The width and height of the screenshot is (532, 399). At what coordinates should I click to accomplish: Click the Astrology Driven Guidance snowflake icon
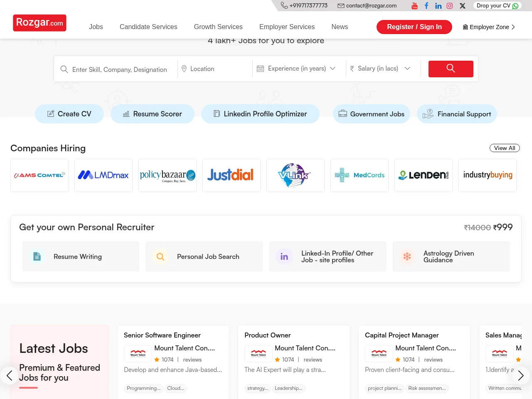407,256
